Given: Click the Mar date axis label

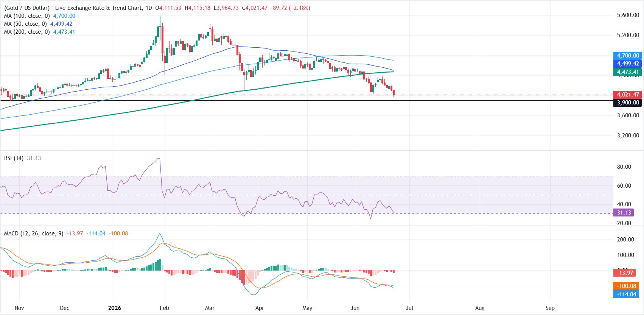Looking at the screenshot, I should [210, 308].
